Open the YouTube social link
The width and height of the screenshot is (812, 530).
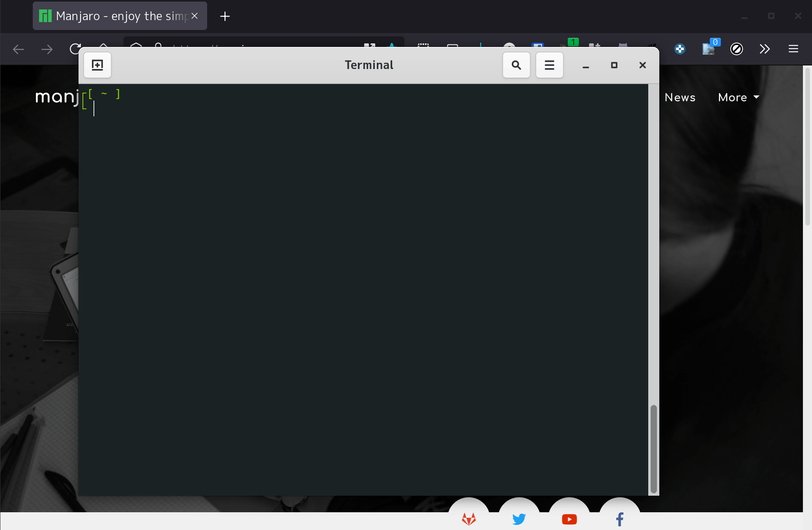point(569,519)
